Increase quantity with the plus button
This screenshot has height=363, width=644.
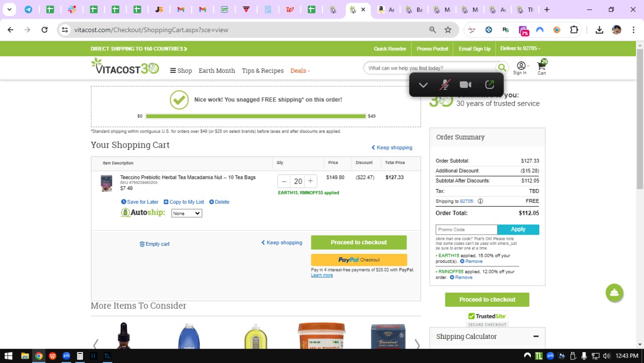click(x=310, y=181)
